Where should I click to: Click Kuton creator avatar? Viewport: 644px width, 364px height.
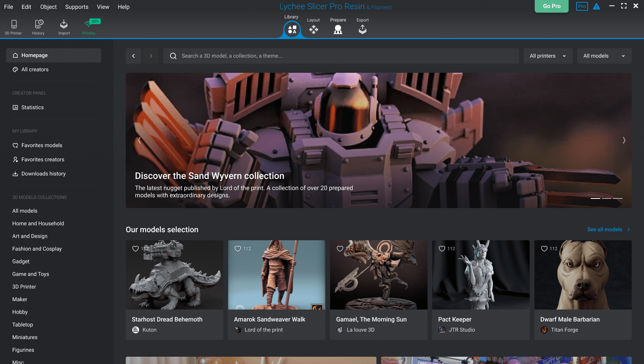coord(136,330)
